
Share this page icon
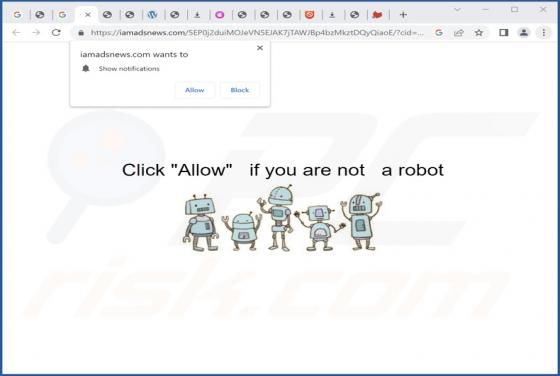pyautogui.click(x=459, y=33)
